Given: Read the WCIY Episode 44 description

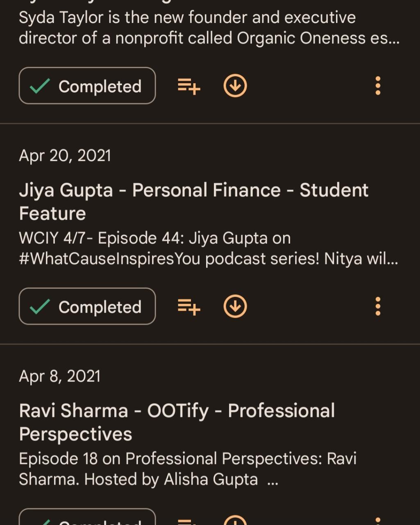Looking at the screenshot, I should tap(208, 249).
